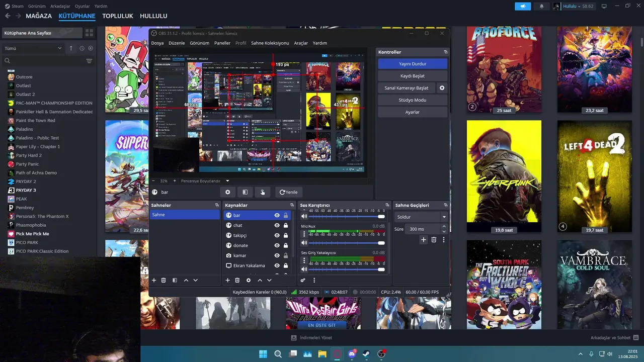Adjust Mic/Aux volume slider
644x362 pixels.
tap(346, 243)
